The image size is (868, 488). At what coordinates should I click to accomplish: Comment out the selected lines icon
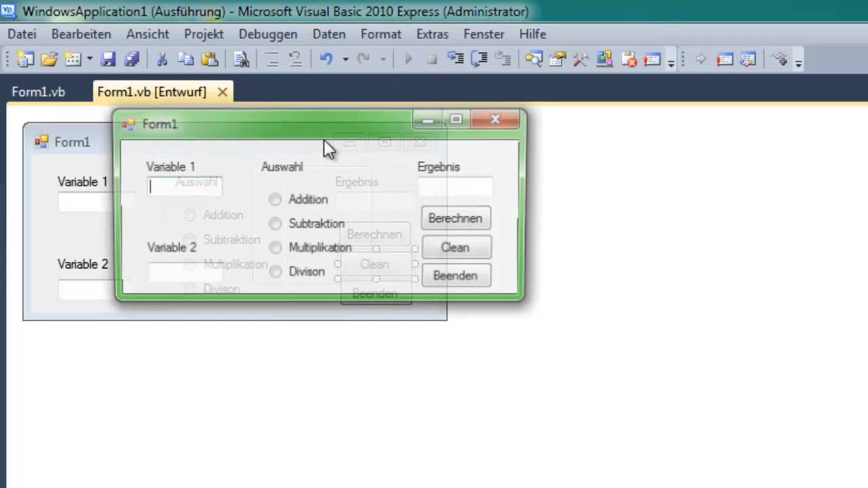click(x=272, y=59)
